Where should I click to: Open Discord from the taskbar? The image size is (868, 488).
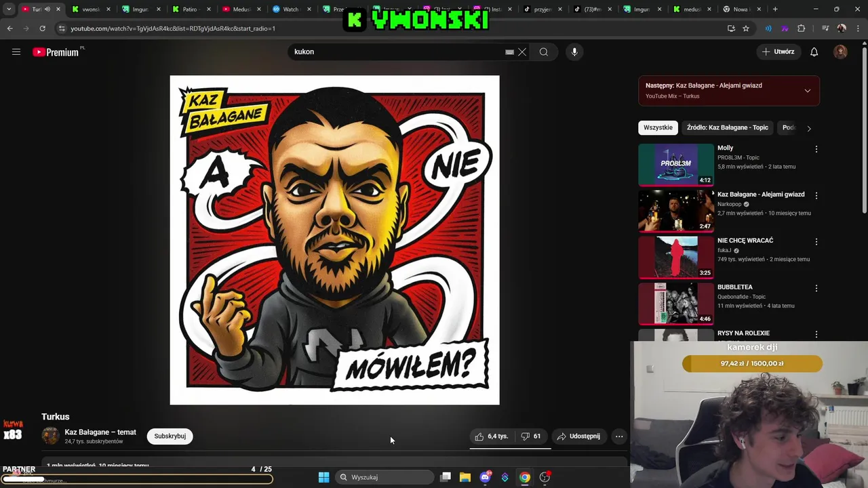tap(485, 477)
